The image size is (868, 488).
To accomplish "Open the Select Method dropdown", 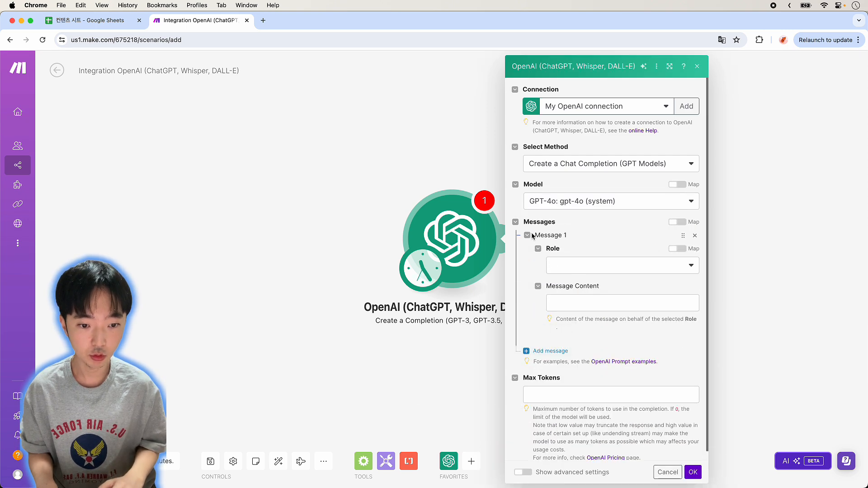I will [x=611, y=164].
